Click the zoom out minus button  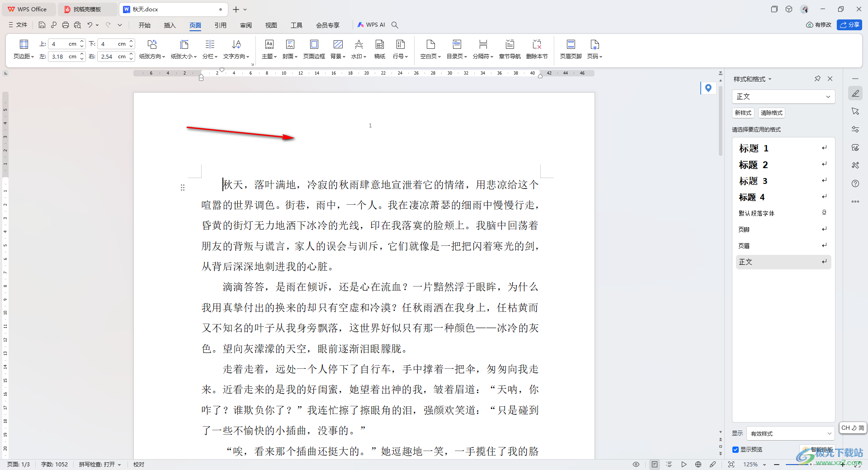pyautogui.click(x=777, y=465)
